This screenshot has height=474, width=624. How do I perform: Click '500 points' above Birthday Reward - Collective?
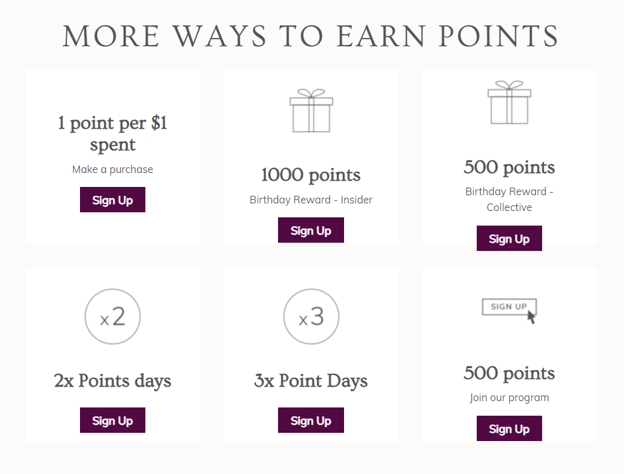coord(509,167)
